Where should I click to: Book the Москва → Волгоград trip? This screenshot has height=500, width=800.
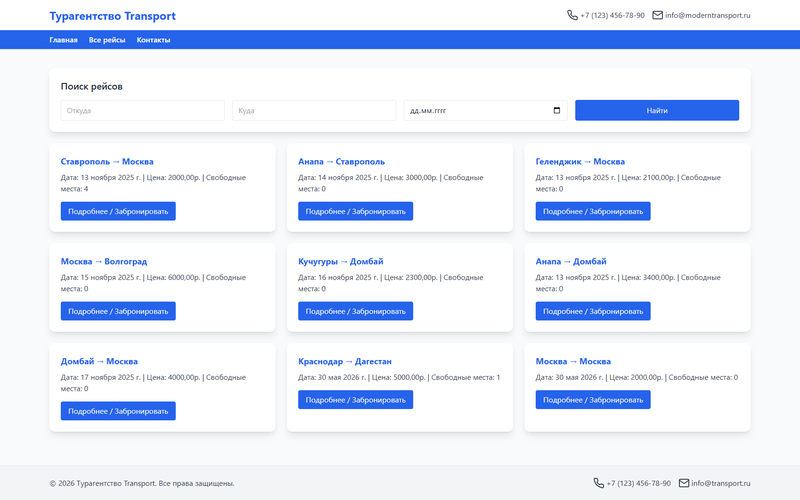tap(118, 311)
